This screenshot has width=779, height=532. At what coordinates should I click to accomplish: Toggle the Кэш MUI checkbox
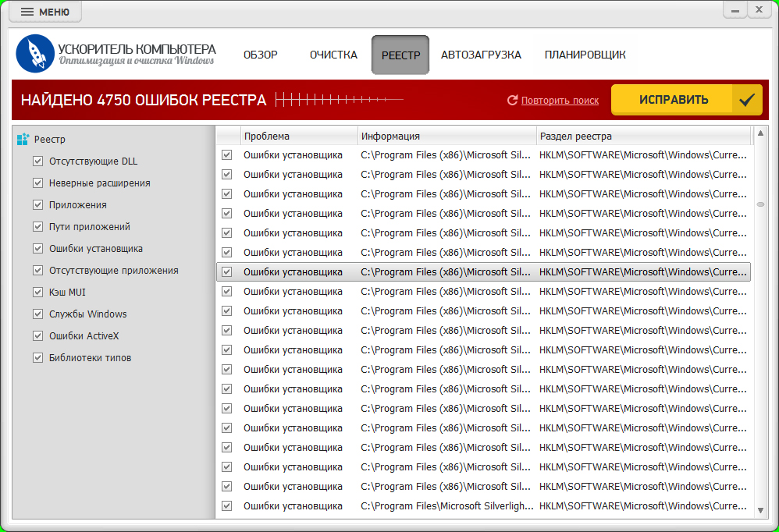[37, 293]
